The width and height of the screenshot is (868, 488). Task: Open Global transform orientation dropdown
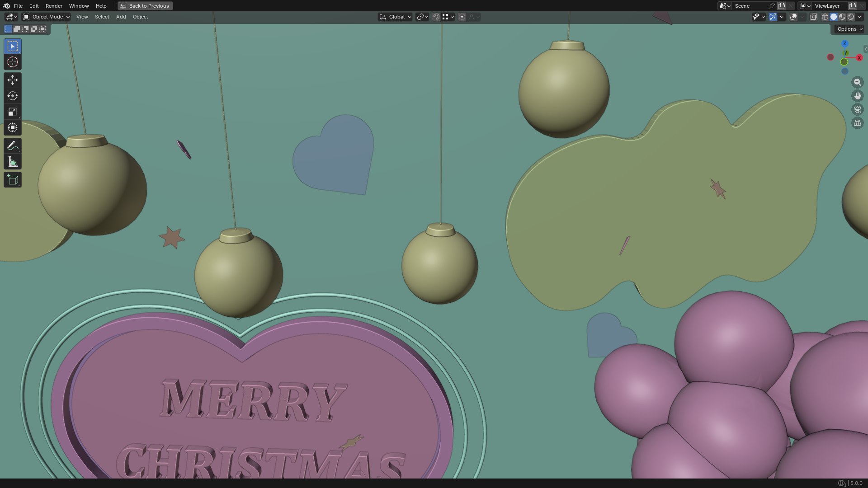point(395,17)
